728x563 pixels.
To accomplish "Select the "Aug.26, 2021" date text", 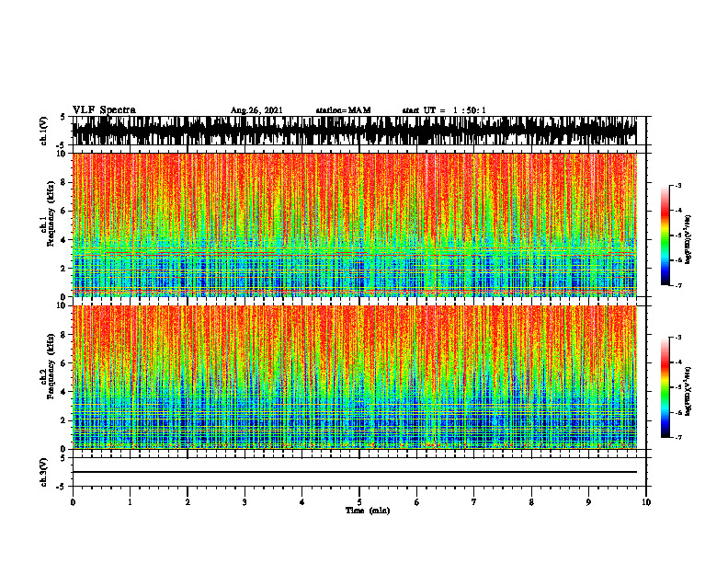I will pyautogui.click(x=256, y=110).
